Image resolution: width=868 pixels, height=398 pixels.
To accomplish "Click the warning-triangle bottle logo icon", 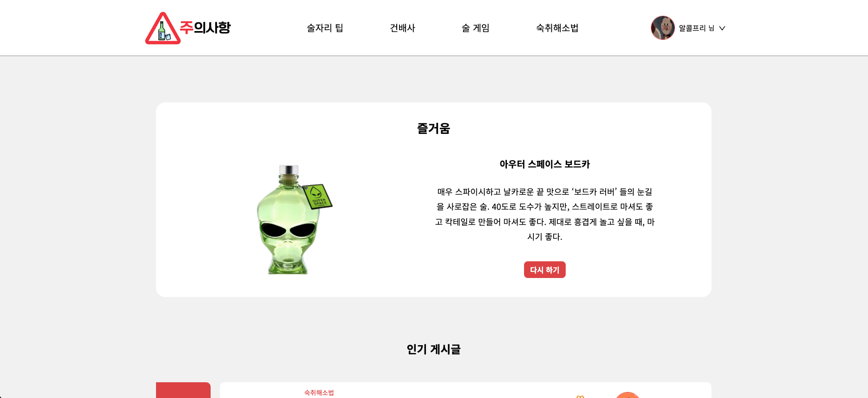I will [163, 28].
